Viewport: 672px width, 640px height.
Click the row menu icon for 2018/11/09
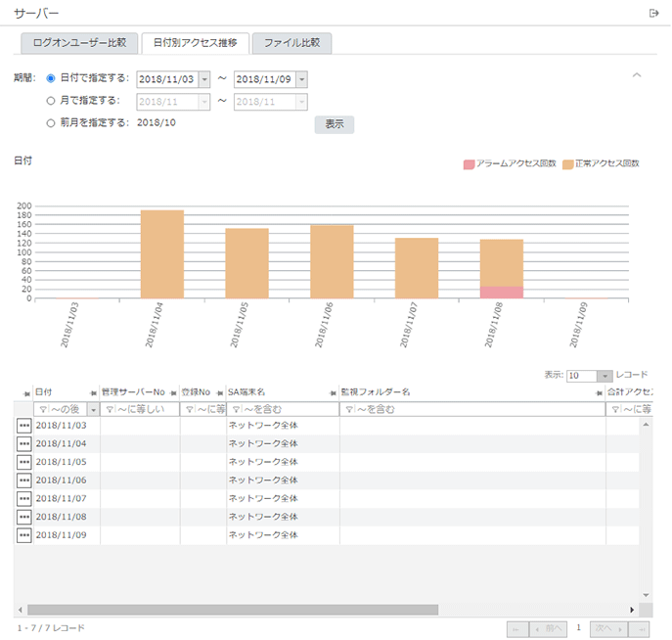[x=24, y=535]
